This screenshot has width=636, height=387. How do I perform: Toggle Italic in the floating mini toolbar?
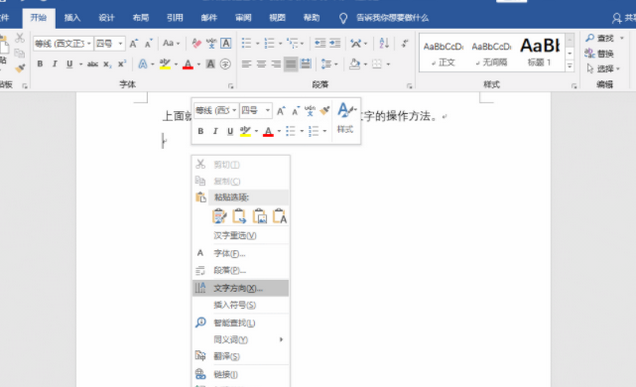[215, 131]
